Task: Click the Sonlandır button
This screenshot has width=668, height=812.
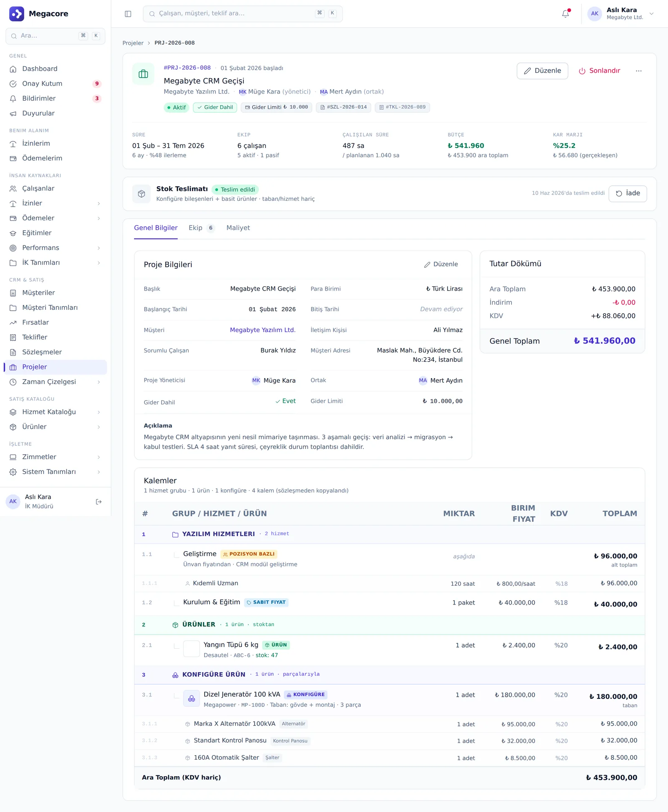Action: point(600,71)
